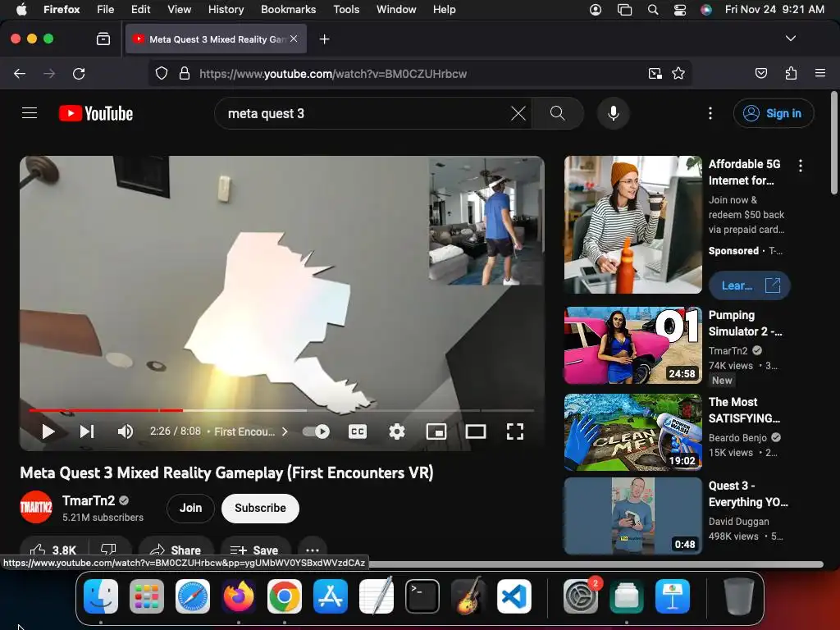
Task: Open the Tools menu
Action: click(x=346, y=9)
